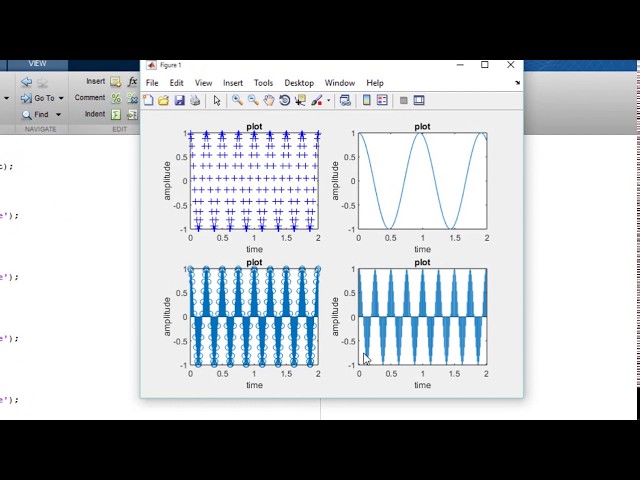
Task: Click the Find button in editor ribbon
Action: (35, 115)
